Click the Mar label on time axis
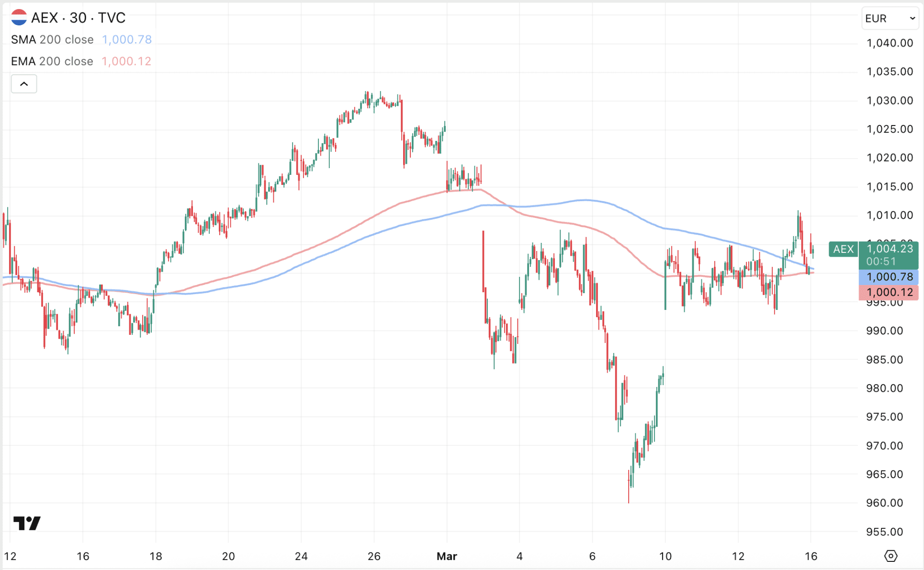Image resolution: width=924 pixels, height=570 pixels. [447, 556]
